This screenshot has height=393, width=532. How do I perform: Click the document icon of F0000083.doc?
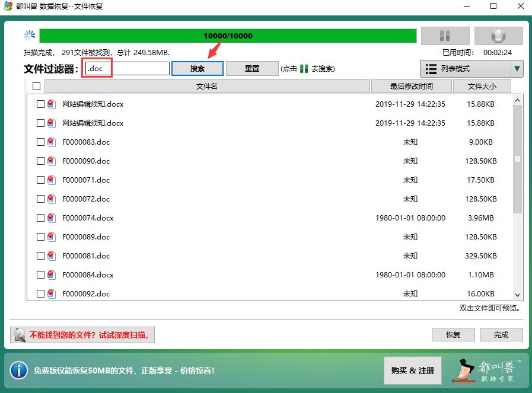click(x=52, y=142)
